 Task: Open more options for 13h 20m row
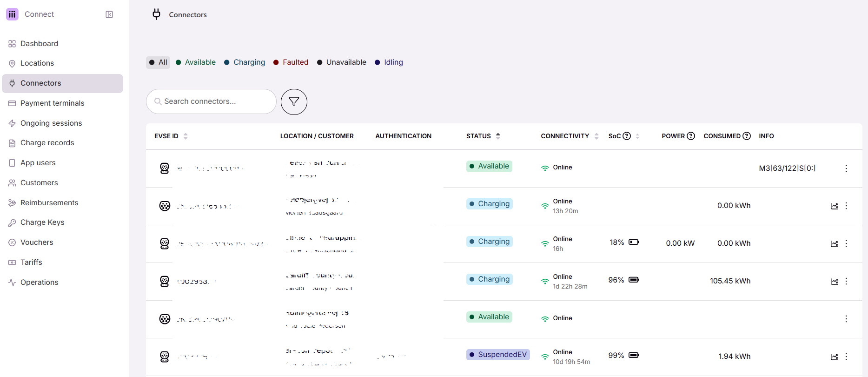pyautogui.click(x=846, y=206)
